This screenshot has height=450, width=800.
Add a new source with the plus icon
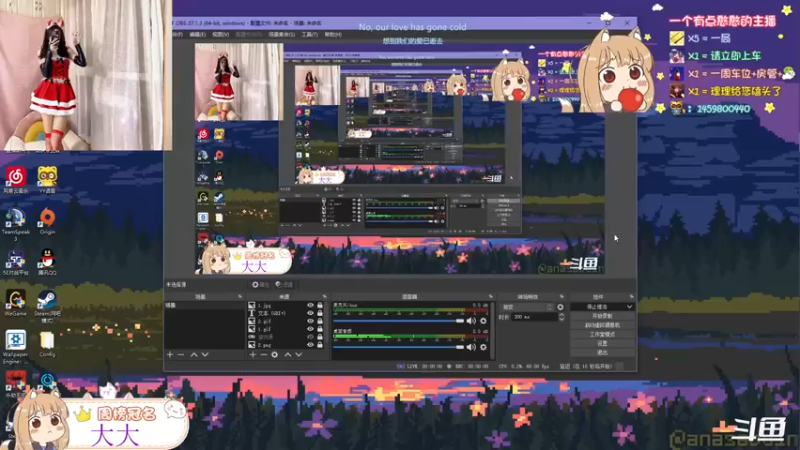[253, 355]
